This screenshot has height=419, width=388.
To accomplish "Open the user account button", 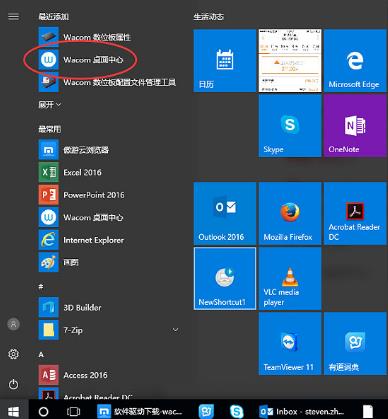I will click(x=13, y=324).
